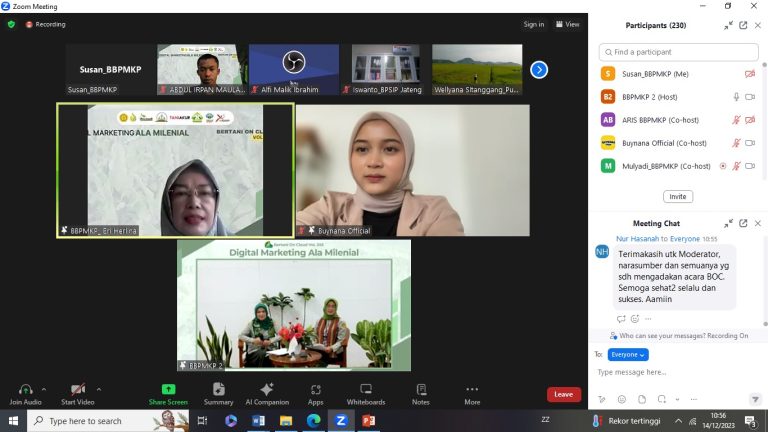The image size is (768, 432).
Task: Turn on camera with Start Video
Action: (x=77, y=394)
